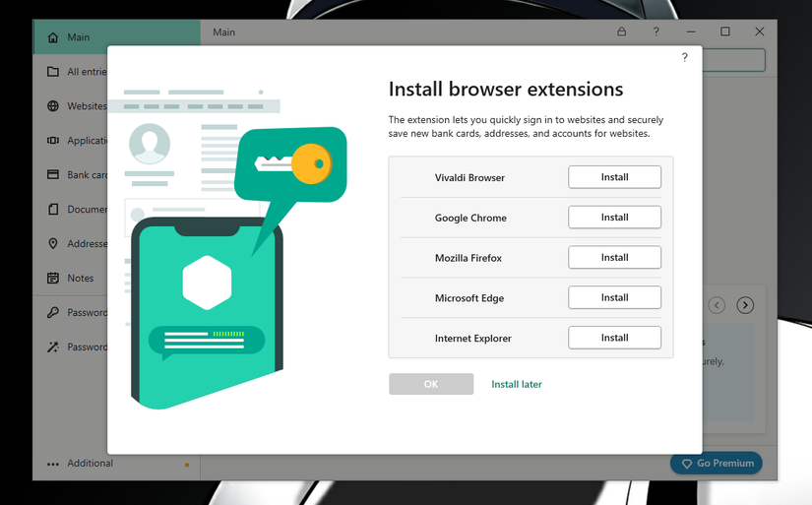
Task: Click the Main home icon in sidebar
Action: [53, 37]
